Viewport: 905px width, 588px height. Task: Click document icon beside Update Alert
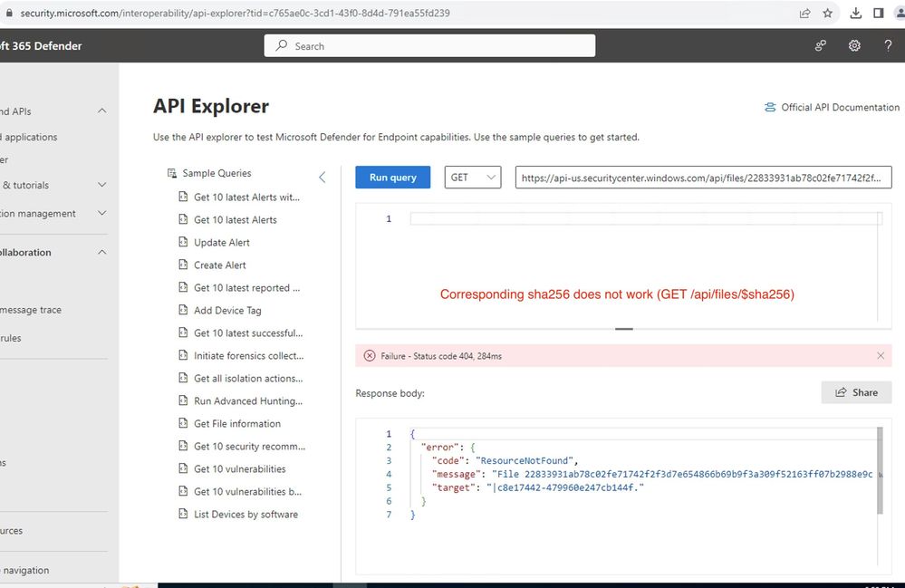pos(183,242)
